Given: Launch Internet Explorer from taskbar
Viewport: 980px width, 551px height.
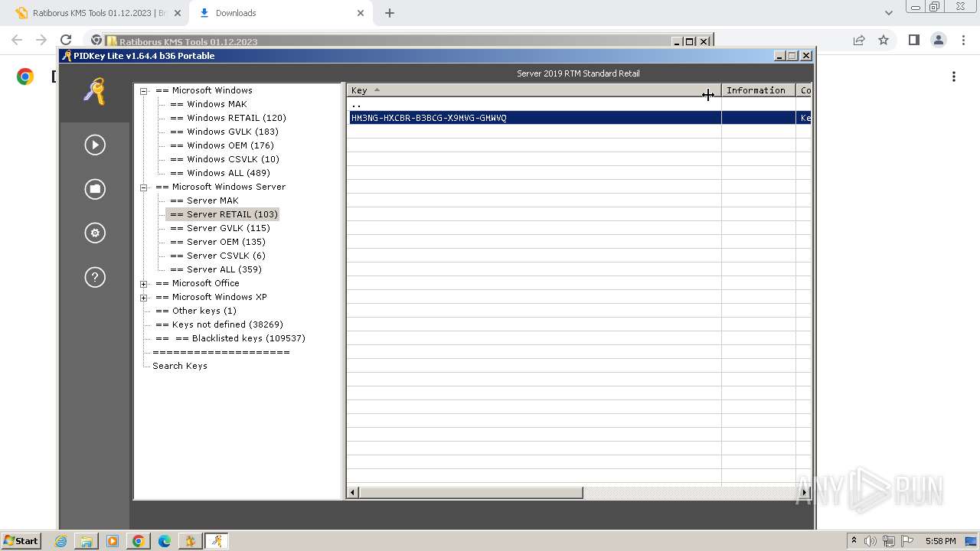Looking at the screenshot, I should click(x=61, y=541).
